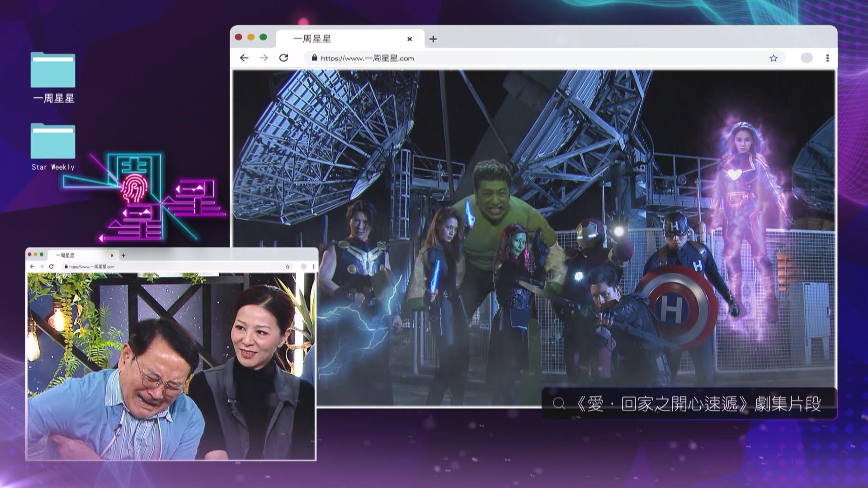Close the 一周星星 tab in large browser

point(410,39)
